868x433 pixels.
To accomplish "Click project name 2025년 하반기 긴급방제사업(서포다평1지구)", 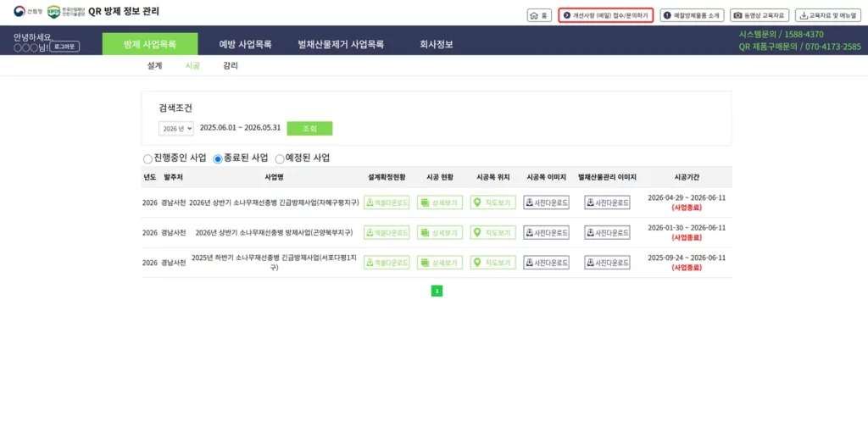I will click(x=274, y=263).
